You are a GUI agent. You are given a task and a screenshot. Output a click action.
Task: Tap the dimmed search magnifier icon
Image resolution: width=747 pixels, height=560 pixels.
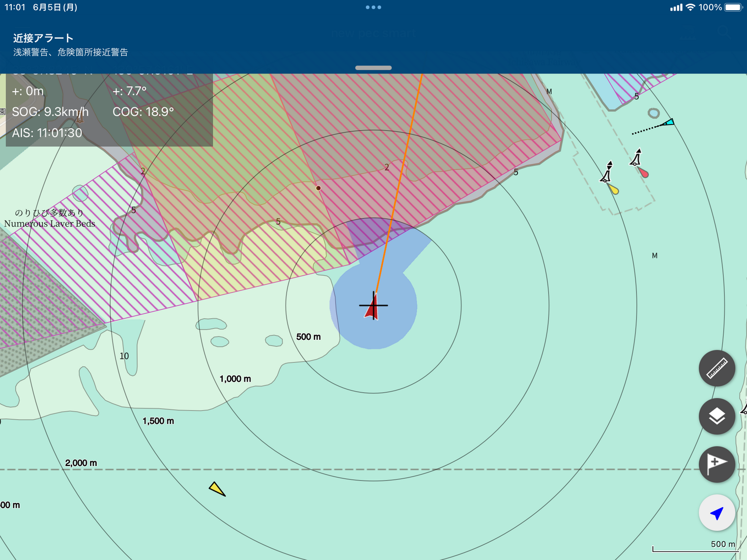[724, 34]
